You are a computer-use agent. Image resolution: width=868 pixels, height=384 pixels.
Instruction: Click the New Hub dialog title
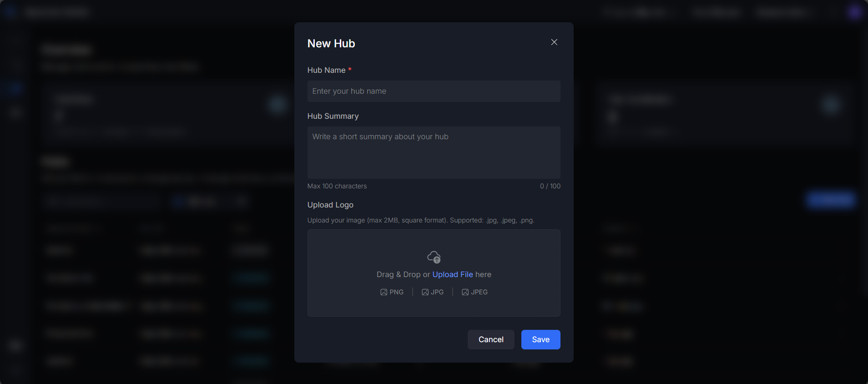(331, 44)
